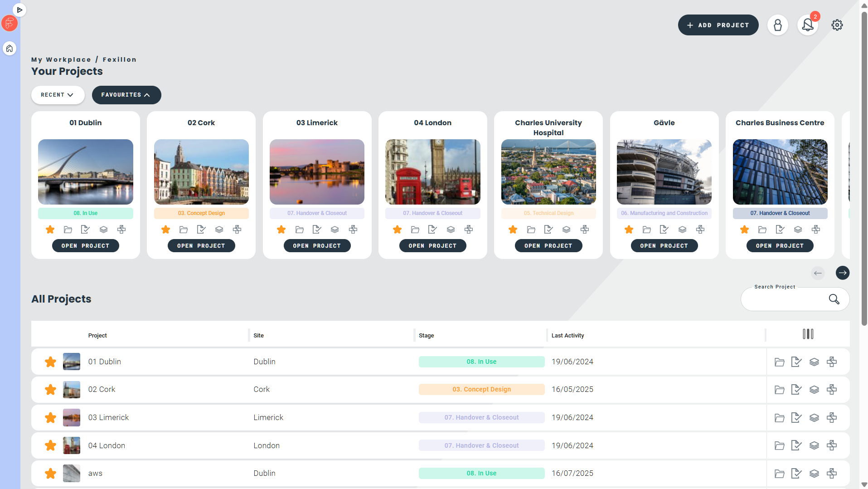
Task: Click the edit checklist icon on 01 Dublin card
Action: (85, 230)
